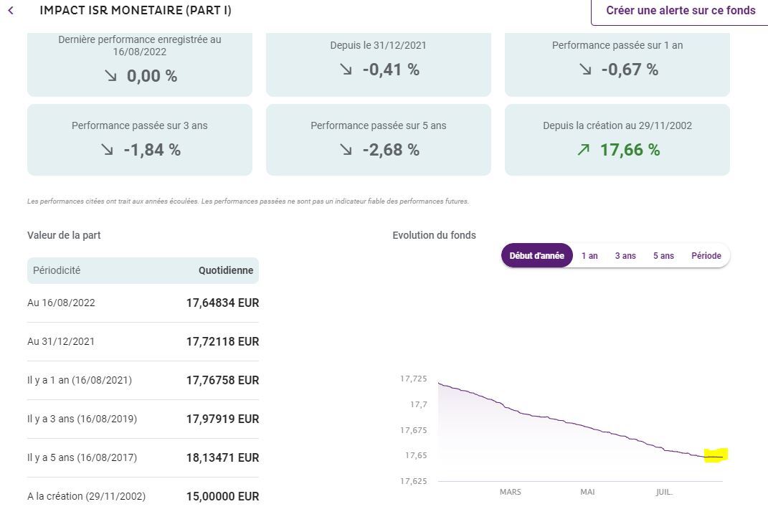Select the Au 16/08/2022 value row
The width and height of the screenshot is (768, 532).
pos(143,303)
